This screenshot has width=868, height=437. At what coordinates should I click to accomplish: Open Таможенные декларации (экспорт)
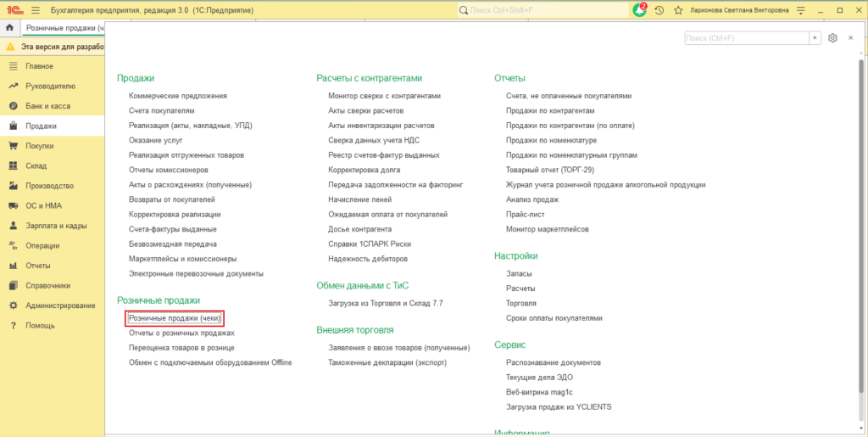tap(387, 363)
